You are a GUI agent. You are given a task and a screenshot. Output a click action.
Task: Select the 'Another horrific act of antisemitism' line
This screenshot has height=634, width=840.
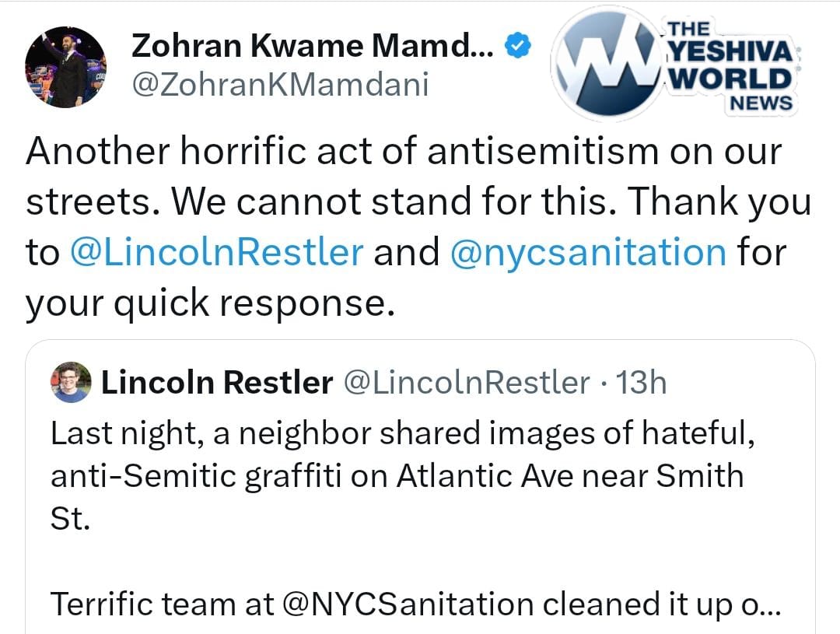pyautogui.click(x=403, y=152)
